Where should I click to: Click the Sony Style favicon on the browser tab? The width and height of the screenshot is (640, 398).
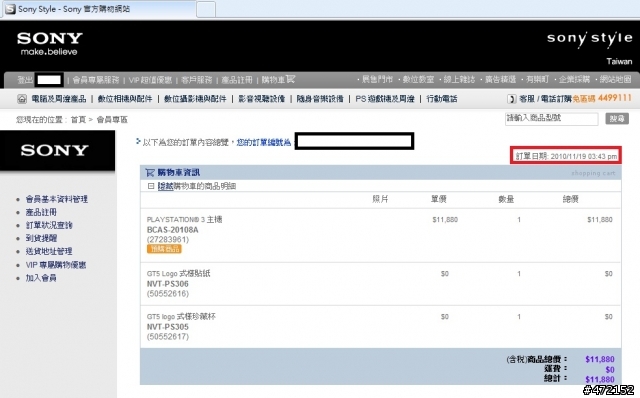[10, 9]
